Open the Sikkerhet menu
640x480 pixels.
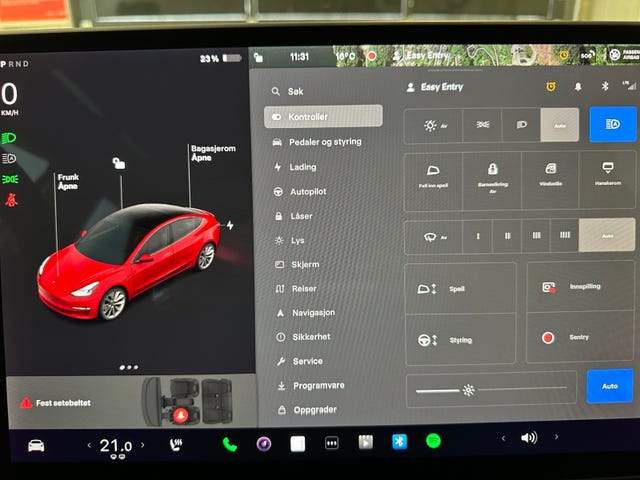[303, 337]
